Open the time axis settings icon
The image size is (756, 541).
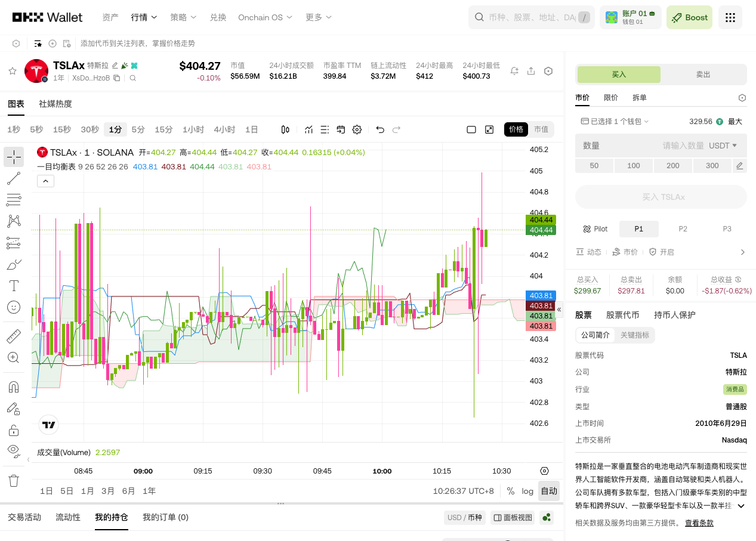pos(544,471)
